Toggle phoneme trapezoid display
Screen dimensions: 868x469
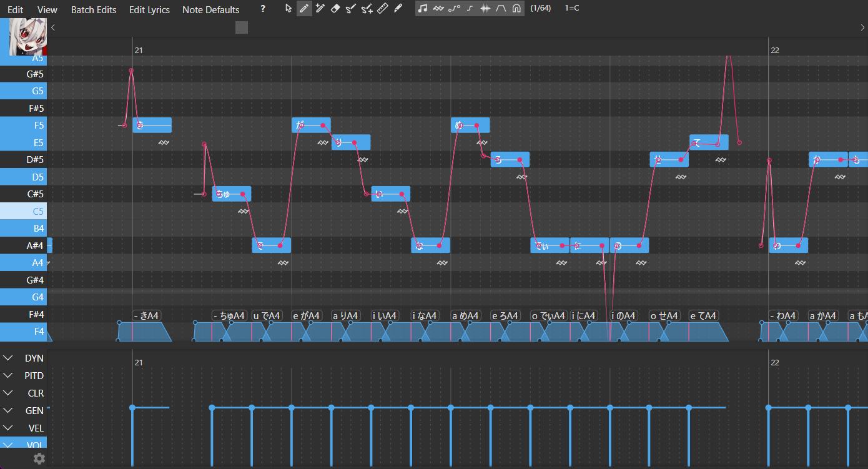click(x=501, y=9)
